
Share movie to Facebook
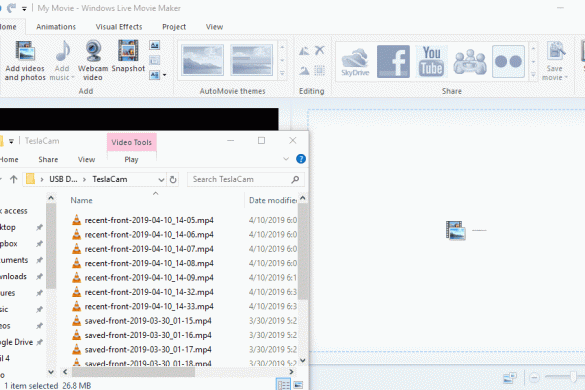click(x=393, y=62)
